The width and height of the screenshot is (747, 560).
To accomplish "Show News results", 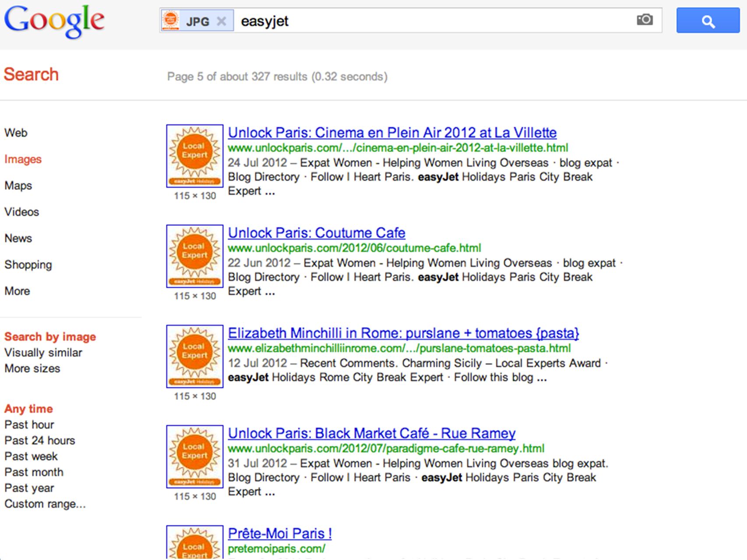I will (18, 238).
